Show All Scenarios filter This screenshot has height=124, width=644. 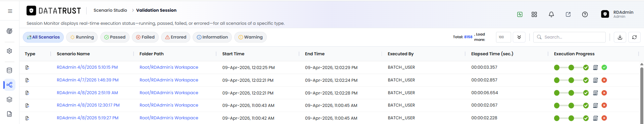43,37
